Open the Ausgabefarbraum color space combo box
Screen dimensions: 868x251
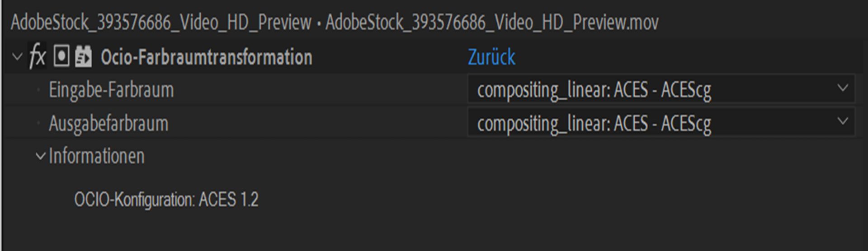point(651,123)
